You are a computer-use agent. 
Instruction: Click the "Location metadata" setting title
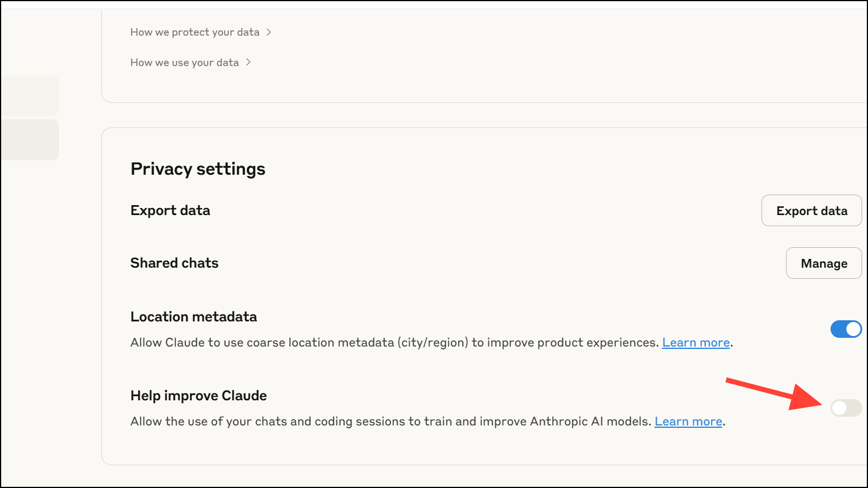194,317
